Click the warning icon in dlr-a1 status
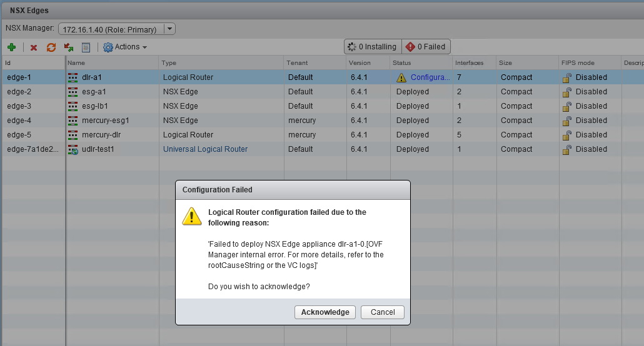This screenshot has height=346, width=644. [401, 77]
